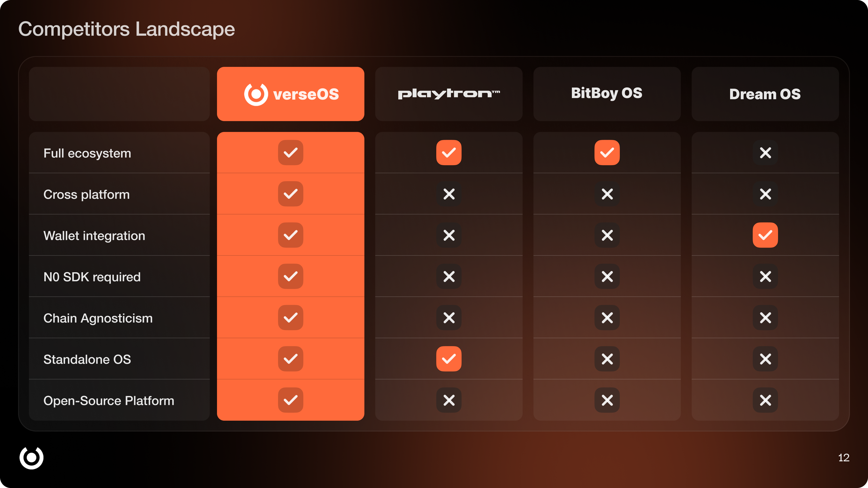Toggle Playtron Standalone OS checkmark
This screenshot has height=488, width=868.
(449, 359)
